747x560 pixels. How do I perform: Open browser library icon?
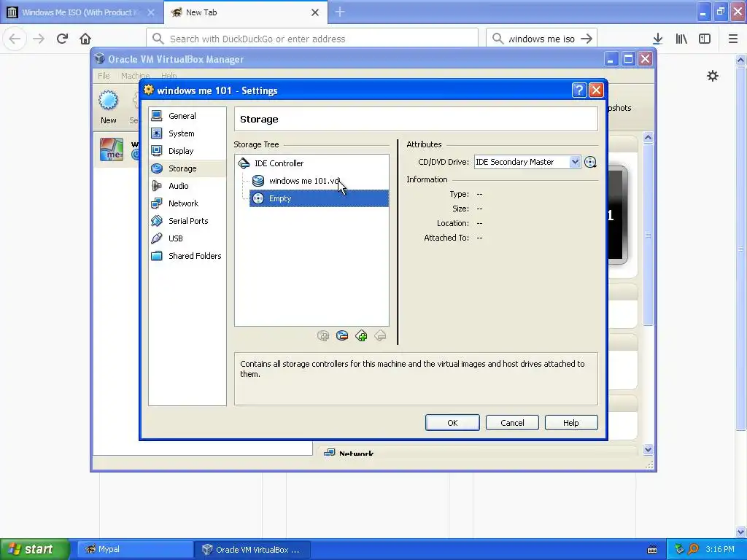coord(681,39)
